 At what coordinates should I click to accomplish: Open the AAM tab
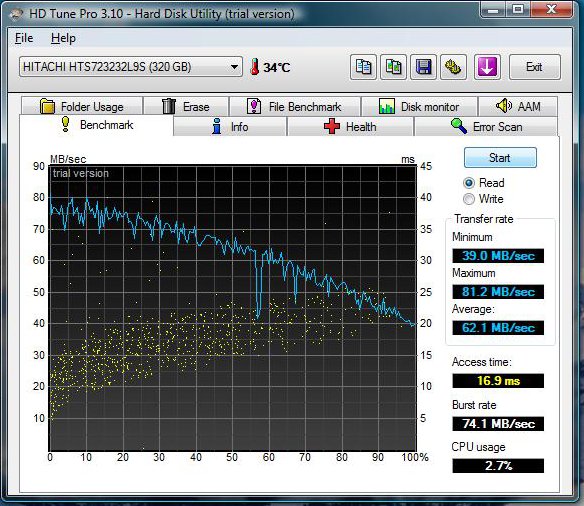pyautogui.click(x=518, y=106)
